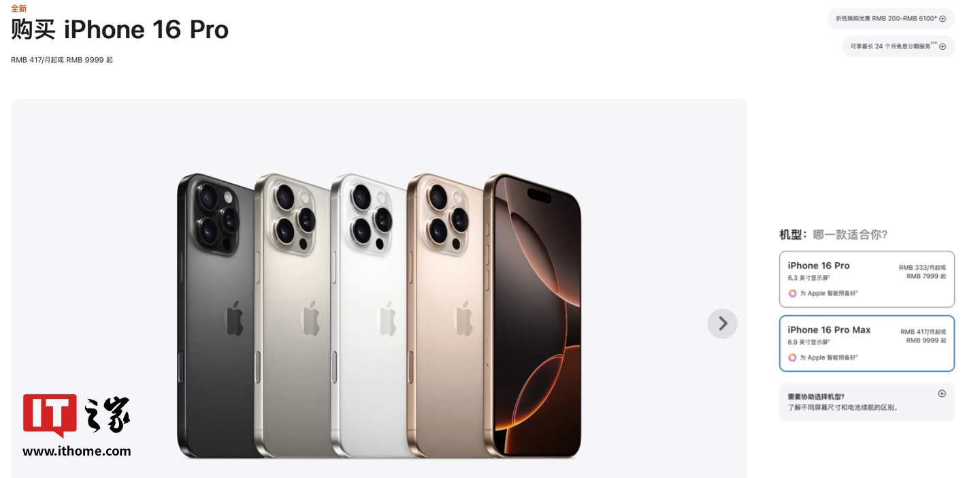The height and width of the screenshot is (478, 980).
Task: Click the plus icon on the 24-month installment pill
Action: [x=943, y=46]
